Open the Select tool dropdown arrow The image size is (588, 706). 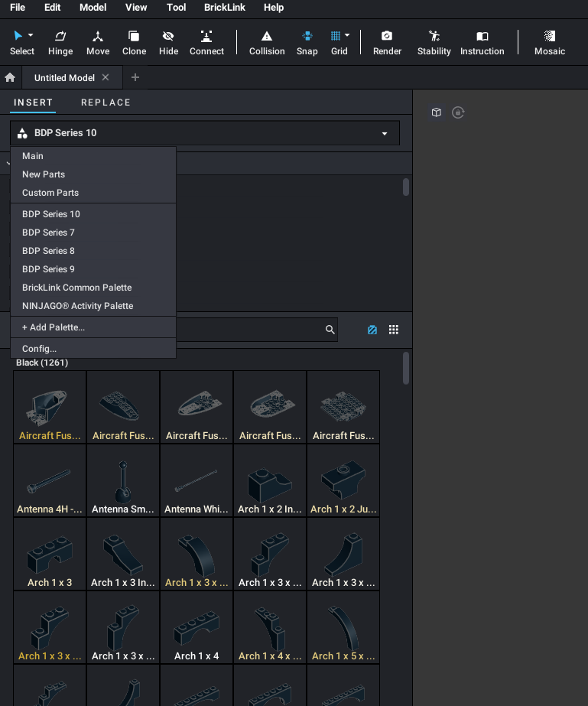(x=31, y=35)
